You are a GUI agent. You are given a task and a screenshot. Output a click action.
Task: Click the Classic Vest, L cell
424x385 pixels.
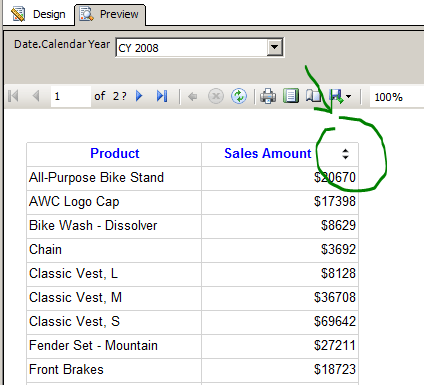114,274
